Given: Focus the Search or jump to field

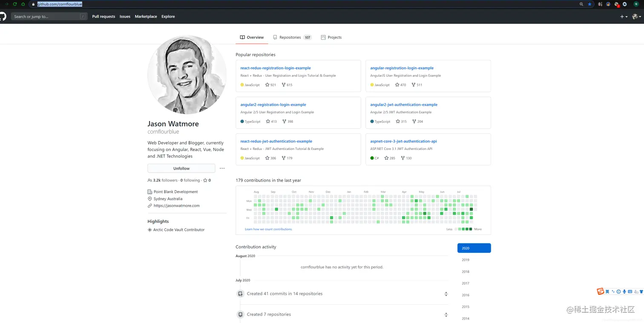Looking at the screenshot, I should tap(49, 17).
